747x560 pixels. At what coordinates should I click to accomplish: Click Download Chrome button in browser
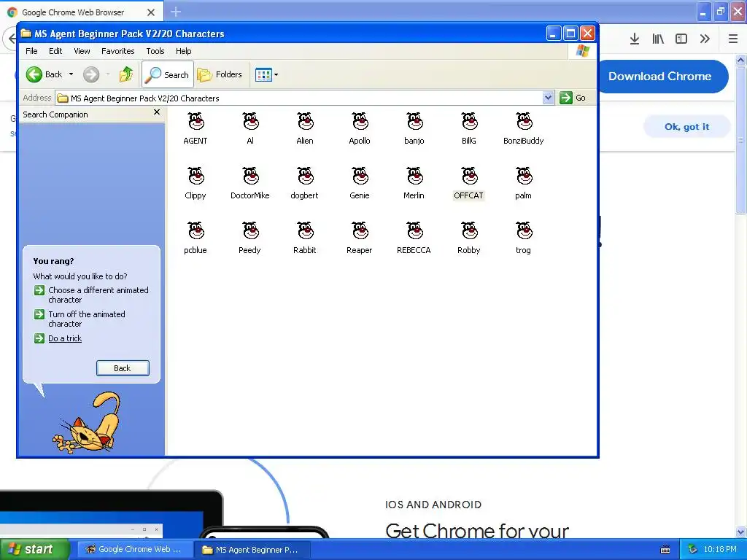point(662,76)
